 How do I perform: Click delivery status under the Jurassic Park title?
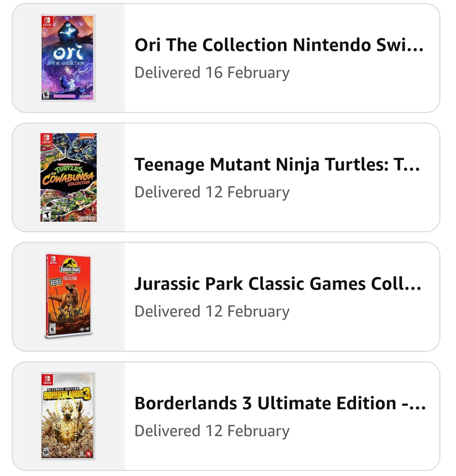point(212,311)
